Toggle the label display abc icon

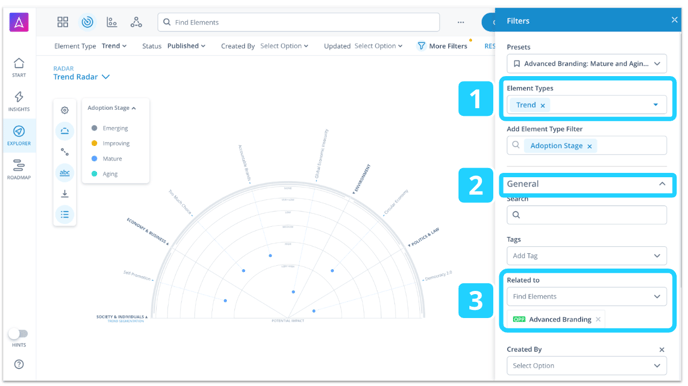coord(64,173)
